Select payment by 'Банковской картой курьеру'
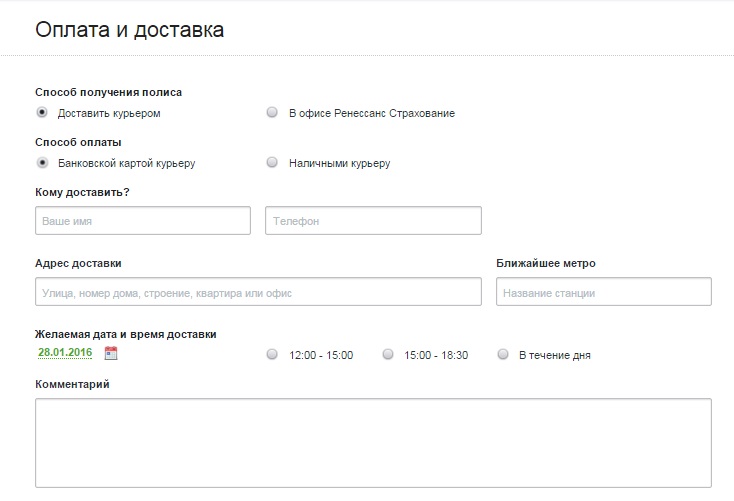 coord(42,163)
